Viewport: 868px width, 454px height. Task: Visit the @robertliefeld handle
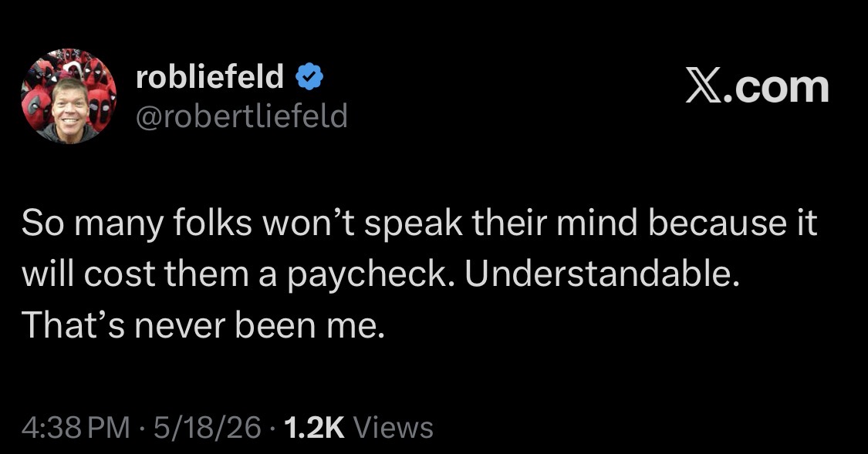[241, 116]
